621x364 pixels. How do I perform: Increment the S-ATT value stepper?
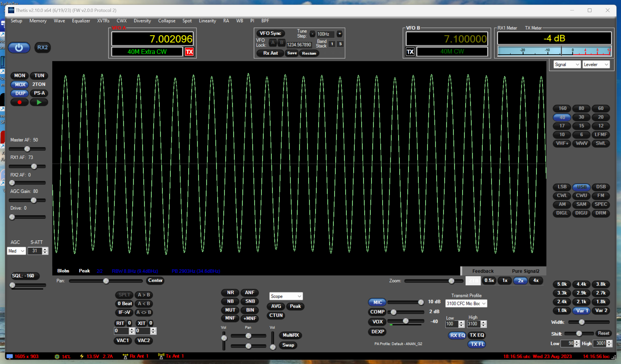pyautogui.click(x=45, y=249)
